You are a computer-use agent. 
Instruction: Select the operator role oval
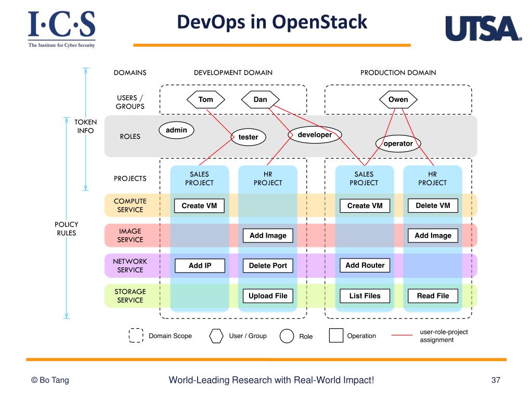398,144
